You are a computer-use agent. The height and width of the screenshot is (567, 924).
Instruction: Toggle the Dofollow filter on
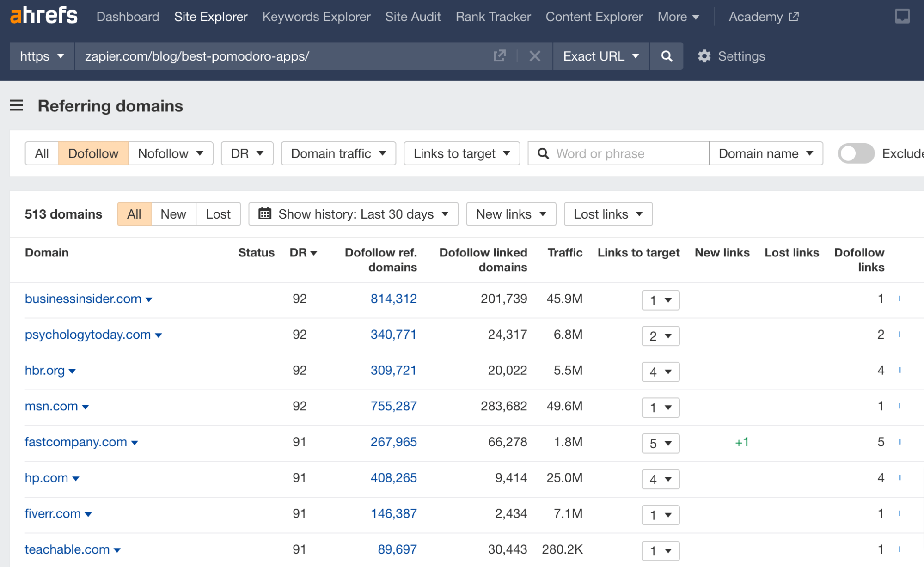pos(92,153)
